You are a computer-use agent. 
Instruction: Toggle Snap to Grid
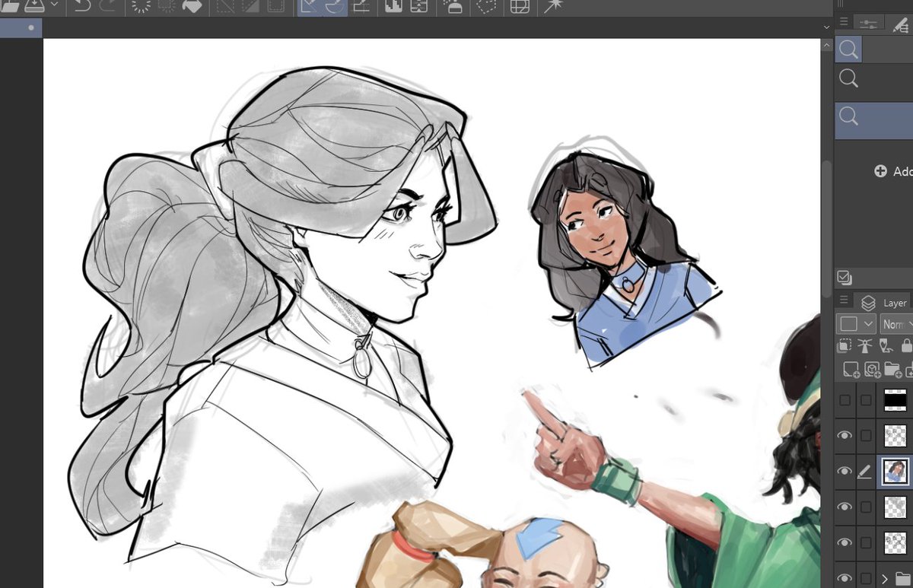click(x=361, y=6)
